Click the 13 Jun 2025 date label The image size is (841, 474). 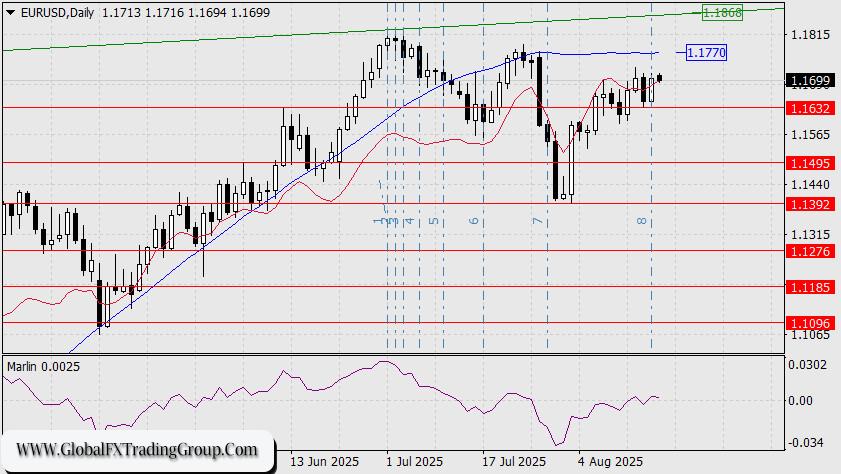click(x=322, y=463)
